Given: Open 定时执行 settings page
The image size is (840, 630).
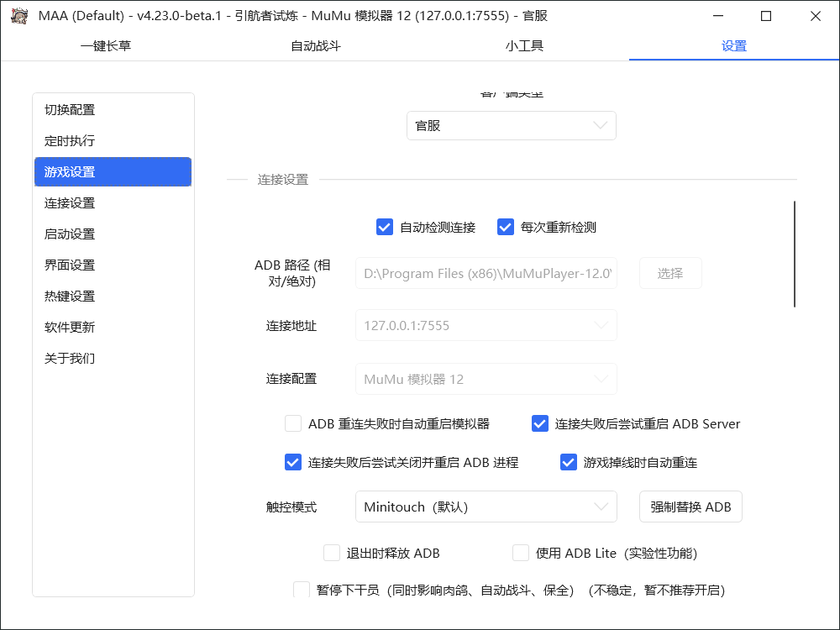Looking at the screenshot, I should coord(70,140).
